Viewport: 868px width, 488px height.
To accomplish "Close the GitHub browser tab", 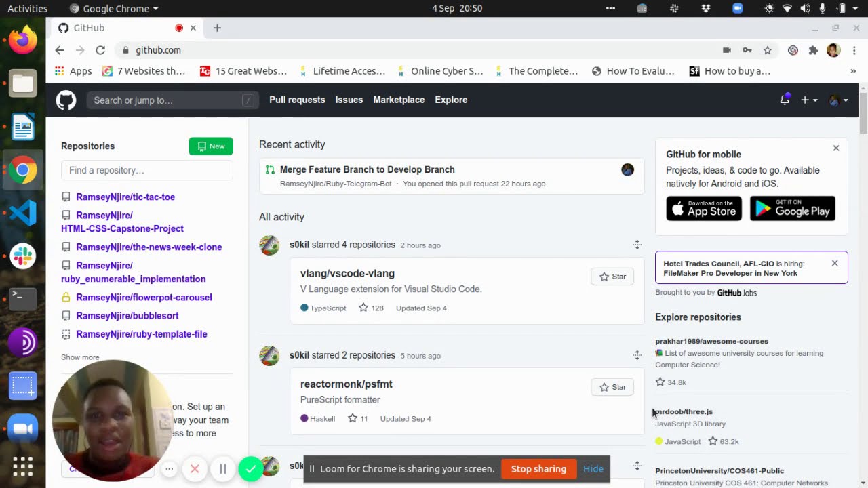I will 193,28.
